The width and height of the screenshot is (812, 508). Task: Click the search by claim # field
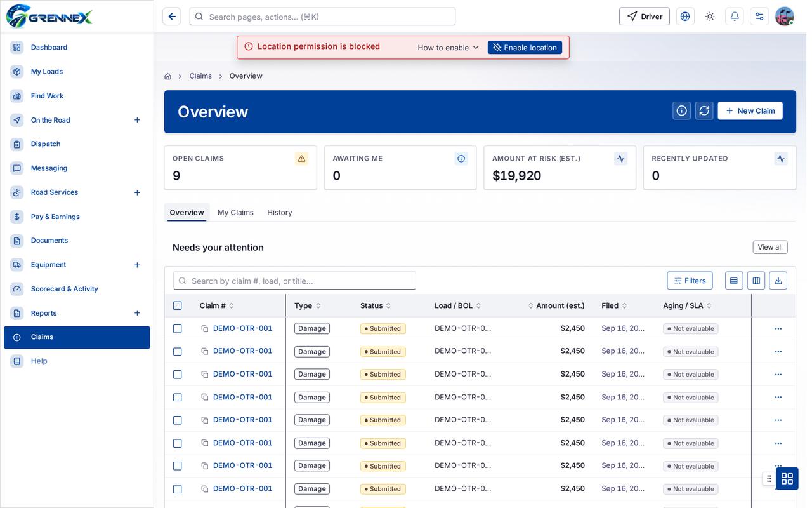coord(294,281)
